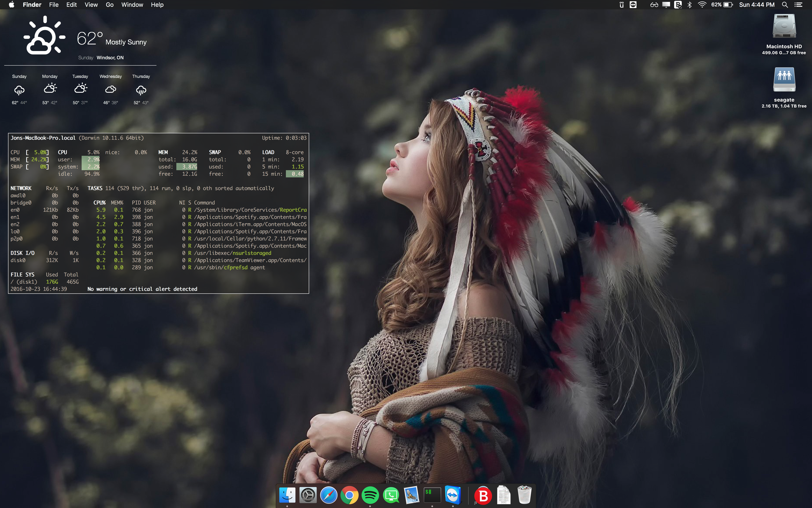This screenshot has height=508, width=812.
Task: Click the iTerm.app process row command
Action: coord(250,224)
